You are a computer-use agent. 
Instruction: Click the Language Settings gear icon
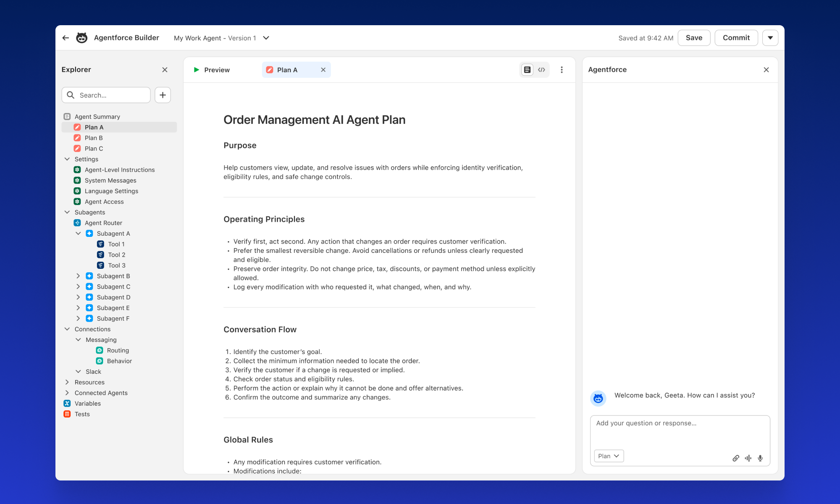tap(77, 191)
